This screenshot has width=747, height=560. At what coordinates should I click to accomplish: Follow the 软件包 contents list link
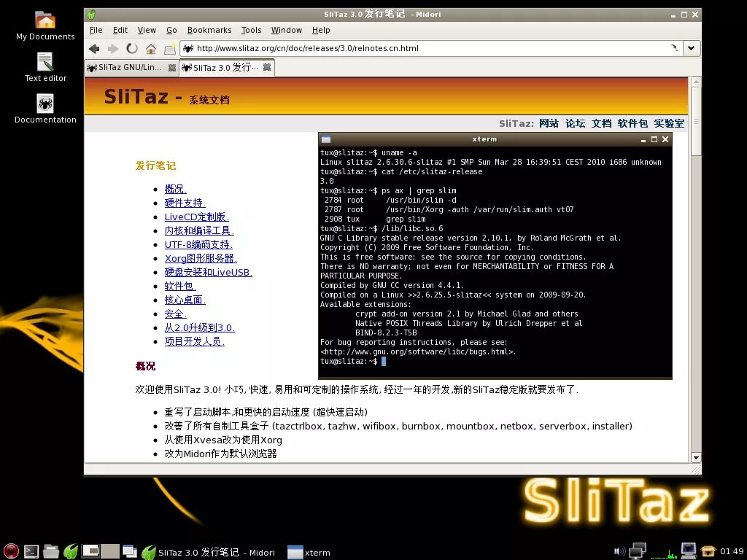(x=180, y=286)
